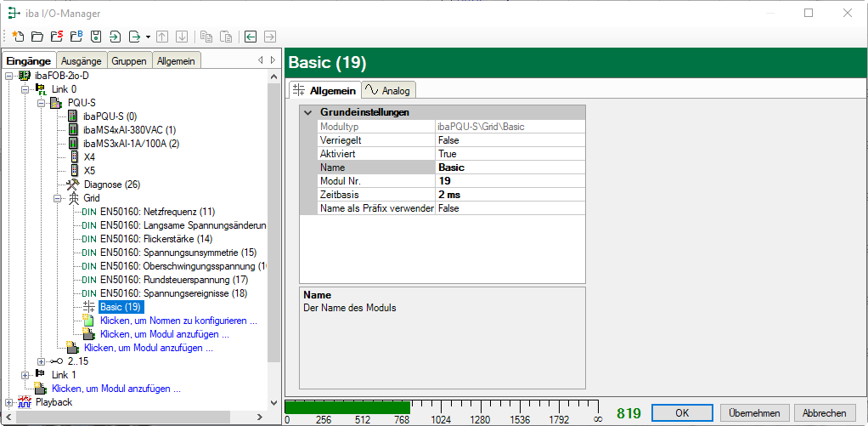Screen dimensions: 868x426
Task: Click the Verriegelt value False
Action: [x=510, y=140]
